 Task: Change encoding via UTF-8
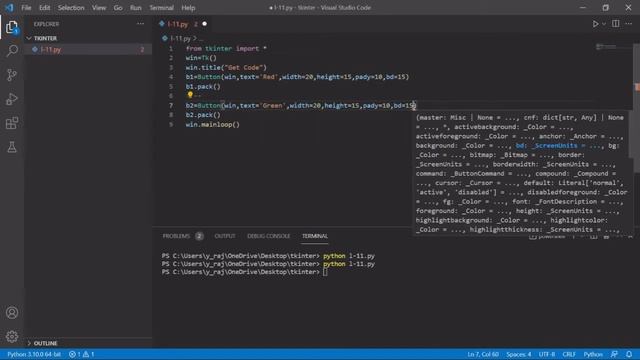click(x=547, y=354)
